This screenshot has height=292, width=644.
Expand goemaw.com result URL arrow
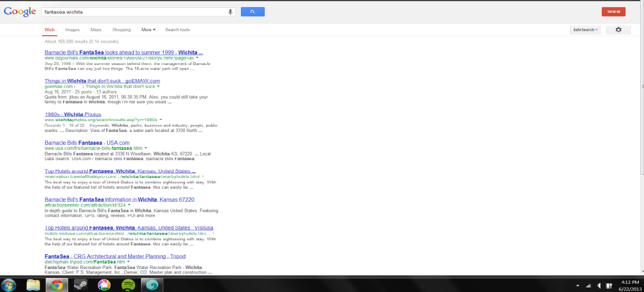pyautogui.click(x=158, y=87)
